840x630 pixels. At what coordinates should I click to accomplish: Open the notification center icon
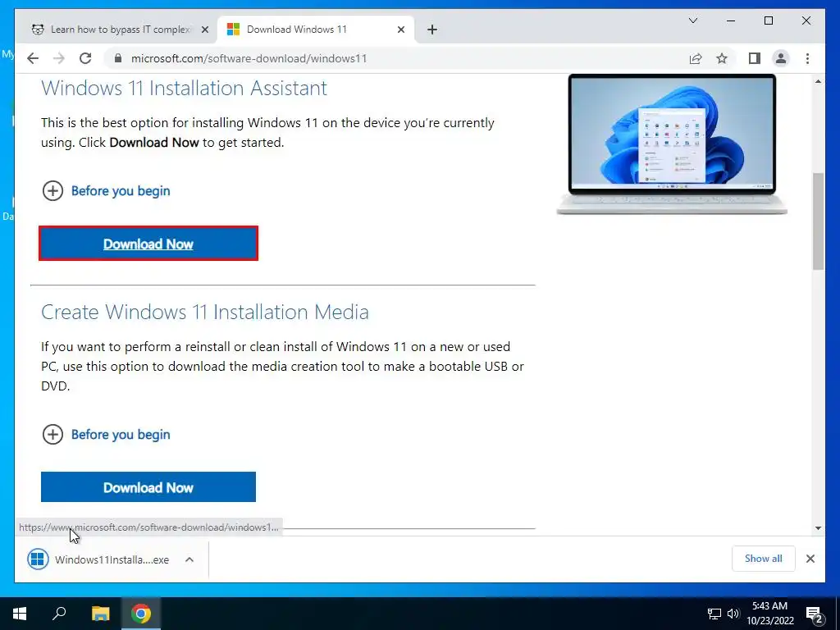pos(815,614)
